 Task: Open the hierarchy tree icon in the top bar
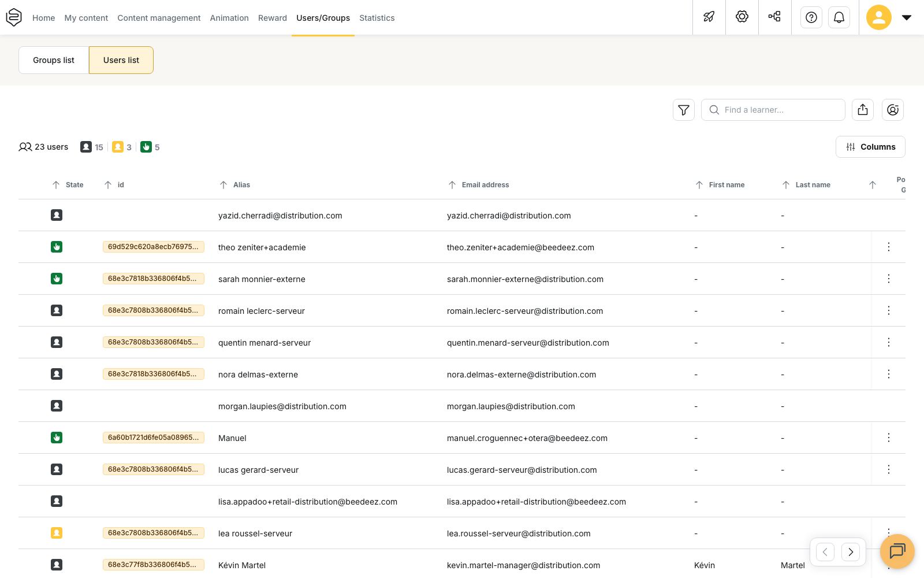tap(775, 17)
